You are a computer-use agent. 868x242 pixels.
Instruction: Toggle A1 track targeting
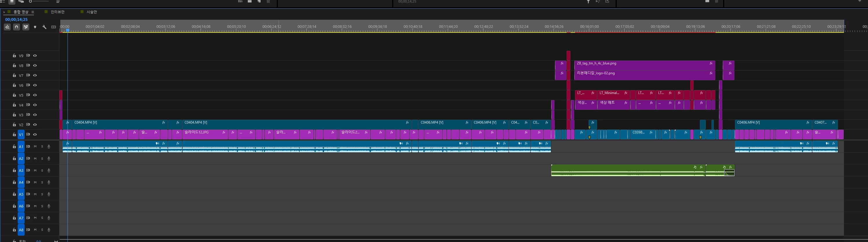coord(21,147)
